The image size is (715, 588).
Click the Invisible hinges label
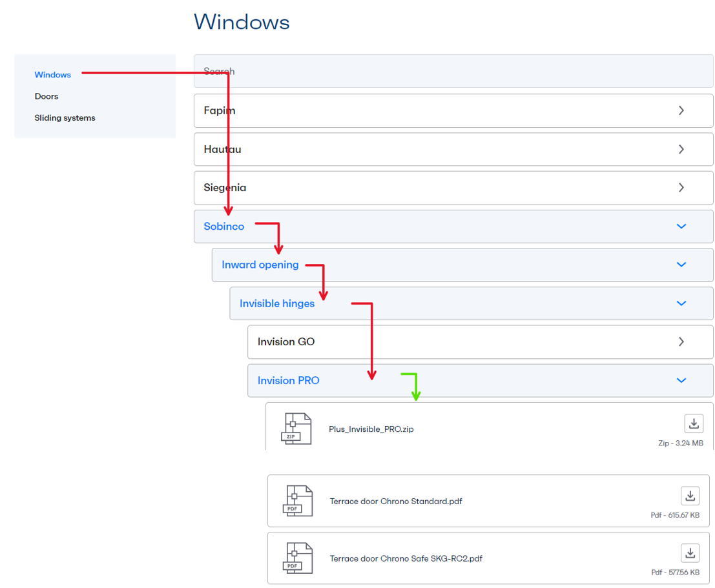(x=277, y=303)
